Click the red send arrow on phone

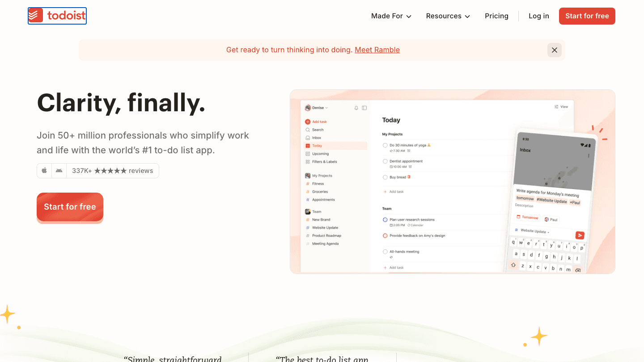580,236
